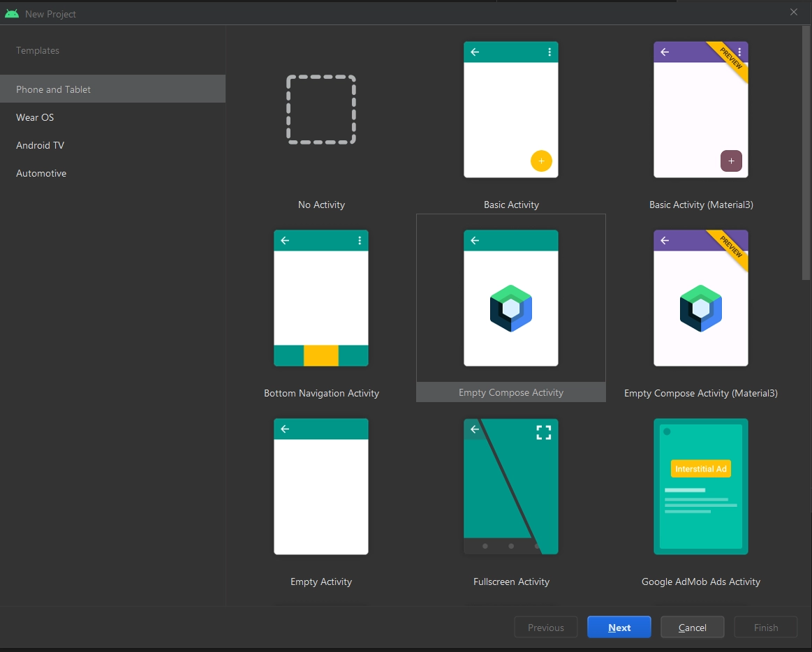The image size is (812, 652).
Task: Select the Empty Activity template
Action: click(x=320, y=487)
